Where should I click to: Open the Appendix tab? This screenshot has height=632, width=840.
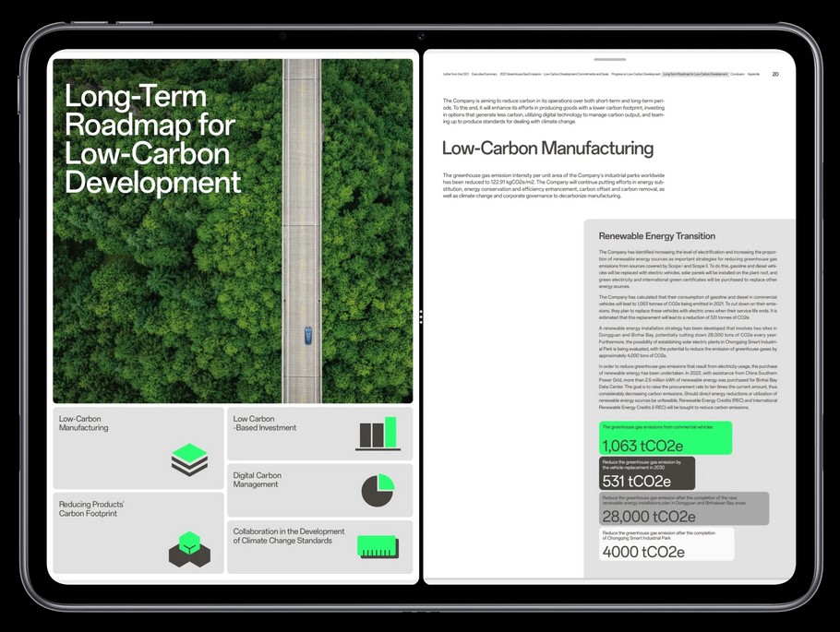tap(754, 74)
